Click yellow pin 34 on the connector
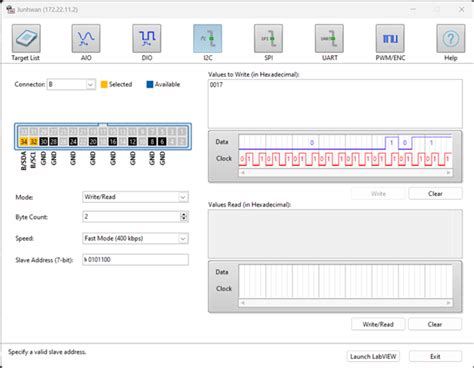The image size is (474, 368). point(24,142)
